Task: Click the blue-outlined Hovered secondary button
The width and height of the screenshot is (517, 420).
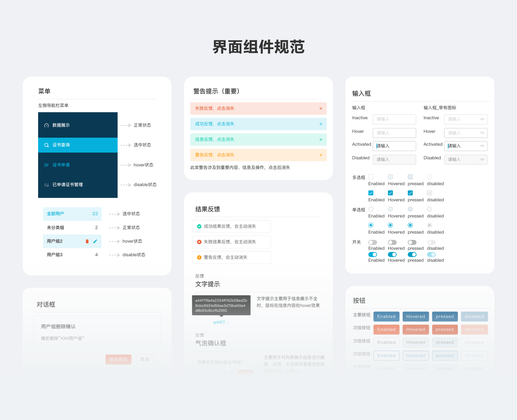Action: point(416,356)
